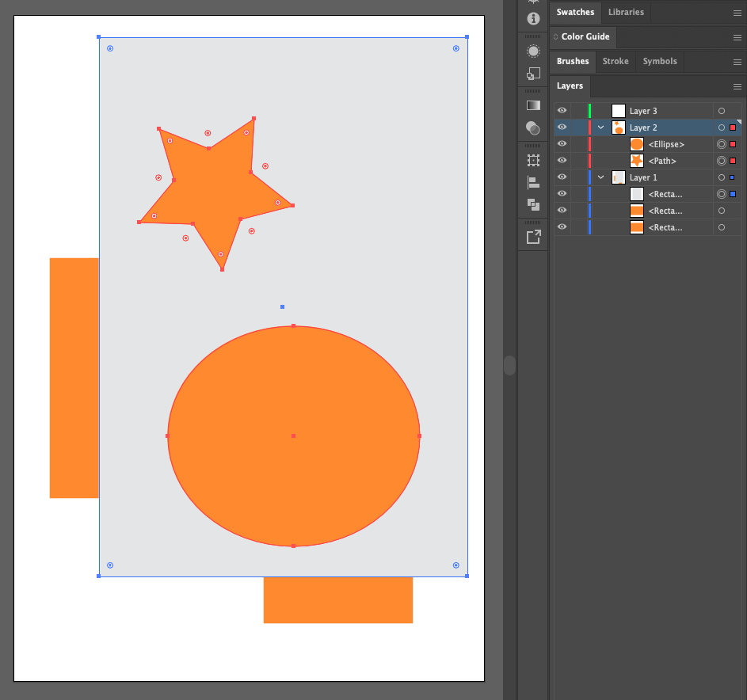Click the Layer 2 thumbnail swatch
Screen dimensions: 747x700
click(x=618, y=127)
